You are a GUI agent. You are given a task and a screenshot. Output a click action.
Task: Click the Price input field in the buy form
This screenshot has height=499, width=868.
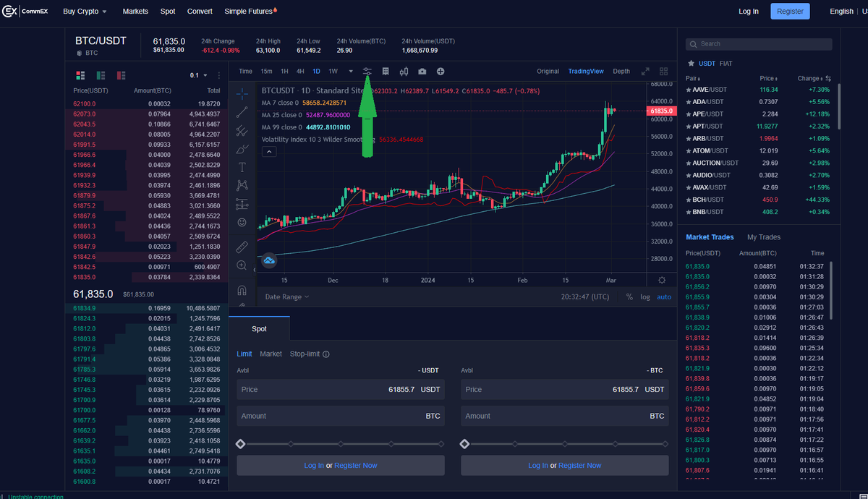coord(340,389)
